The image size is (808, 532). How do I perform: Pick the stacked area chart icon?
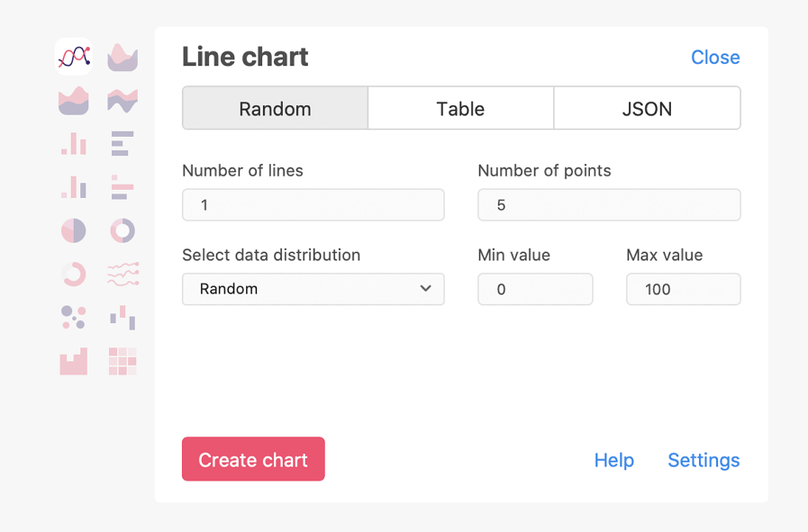[x=73, y=101]
